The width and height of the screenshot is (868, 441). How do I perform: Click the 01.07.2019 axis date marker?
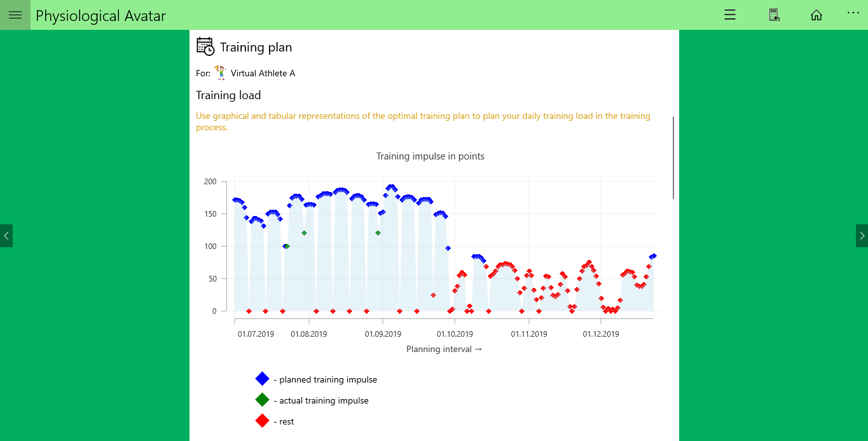coord(256,334)
